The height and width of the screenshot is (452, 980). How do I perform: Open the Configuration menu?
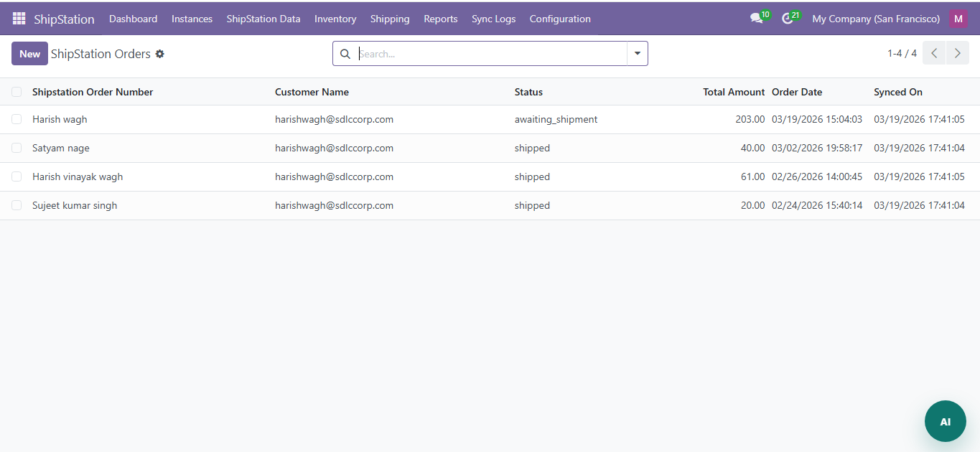560,19
